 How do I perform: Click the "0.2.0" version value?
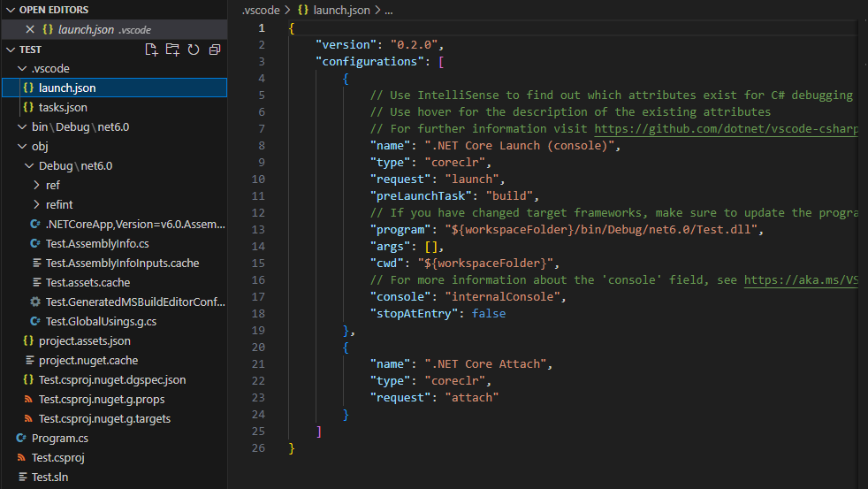[x=414, y=44]
